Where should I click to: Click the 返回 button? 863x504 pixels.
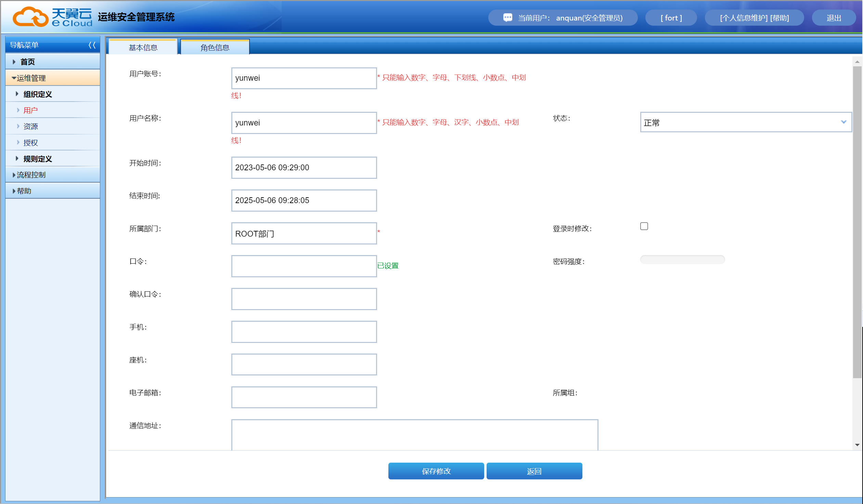pos(534,471)
